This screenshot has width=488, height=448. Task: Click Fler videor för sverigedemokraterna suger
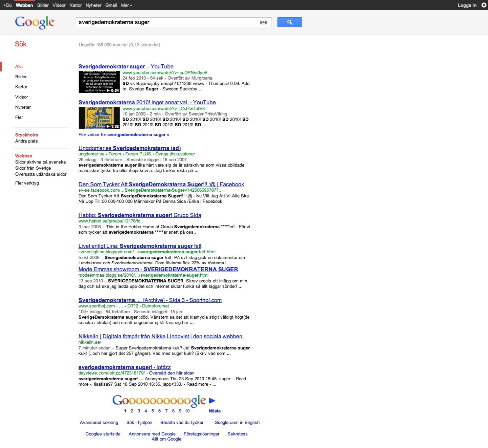pyautogui.click(x=124, y=134)
